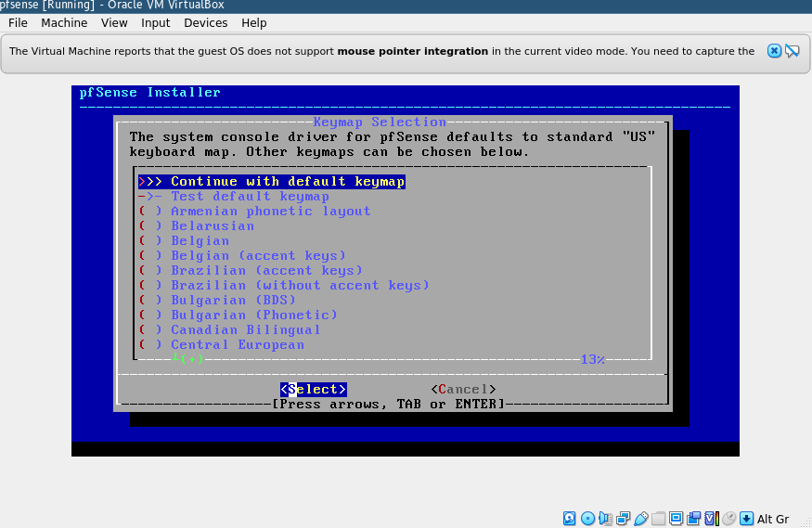
Task: Open the View menu
Action: [114, 23]
